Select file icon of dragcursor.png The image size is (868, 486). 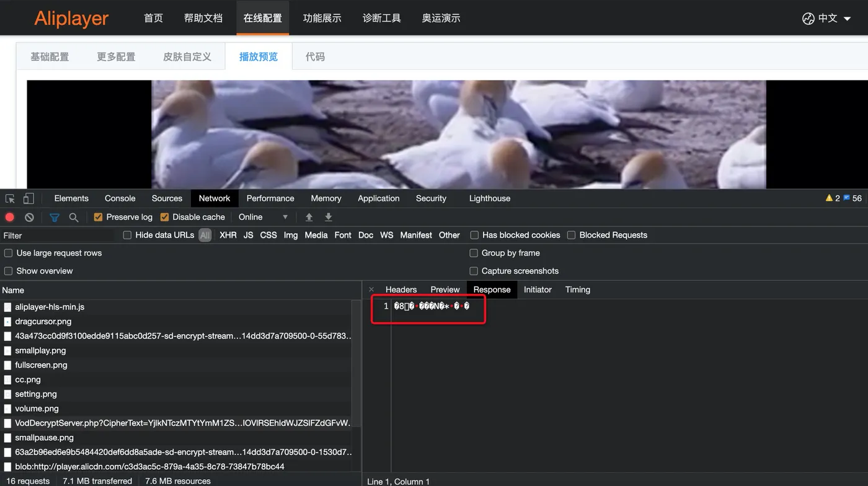(7, 322)
